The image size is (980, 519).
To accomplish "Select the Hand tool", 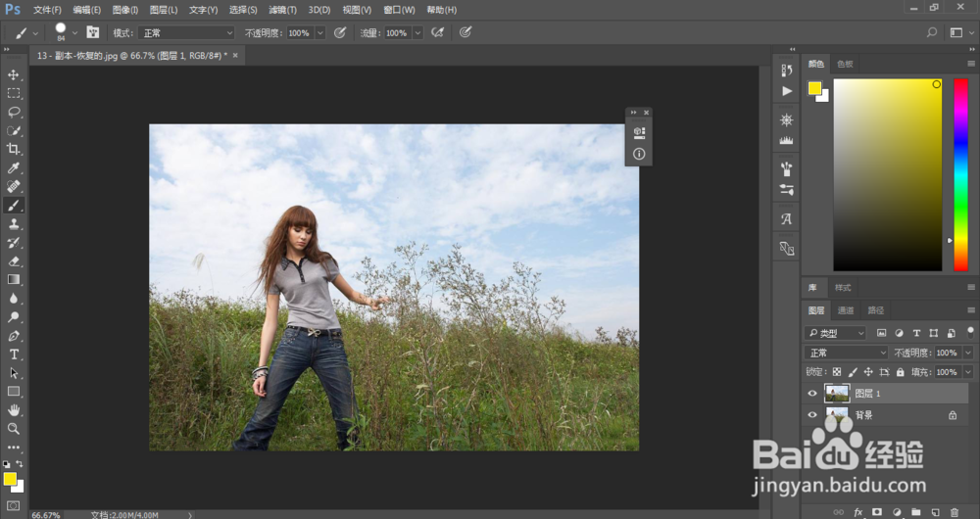I will coord(13,409).
